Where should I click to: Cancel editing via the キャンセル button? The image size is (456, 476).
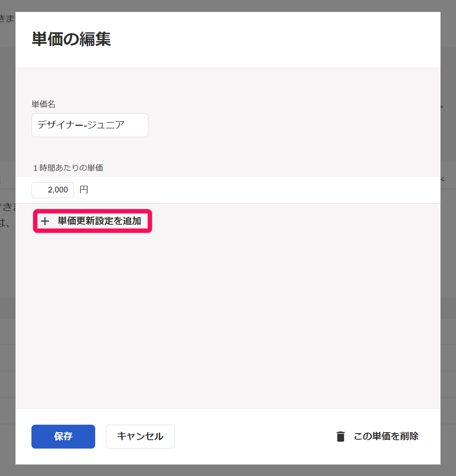[x=140, y=437]
